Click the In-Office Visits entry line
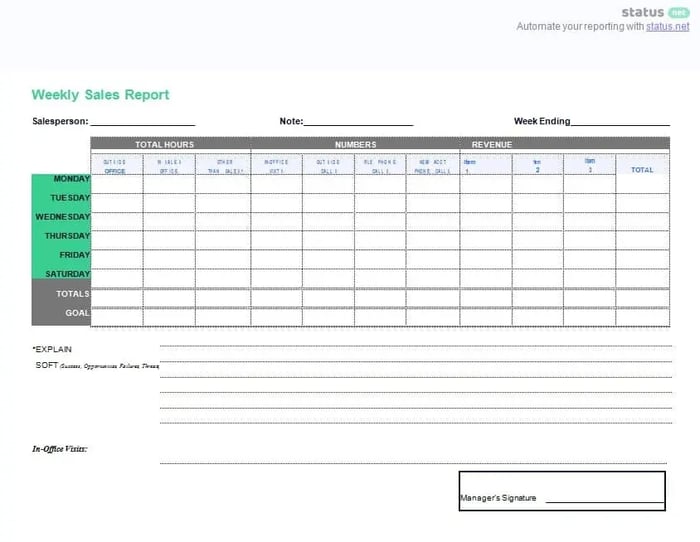This screenshot has width=700, height=542. click(x=415, y=462)
